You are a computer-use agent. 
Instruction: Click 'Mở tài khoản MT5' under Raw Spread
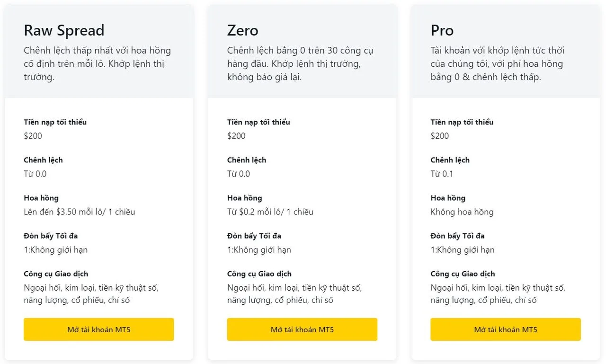pos(98,329)
